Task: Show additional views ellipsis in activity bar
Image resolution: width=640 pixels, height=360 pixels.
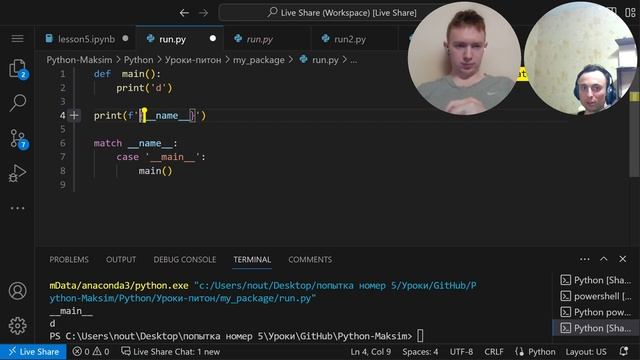Action: [18, 208]
